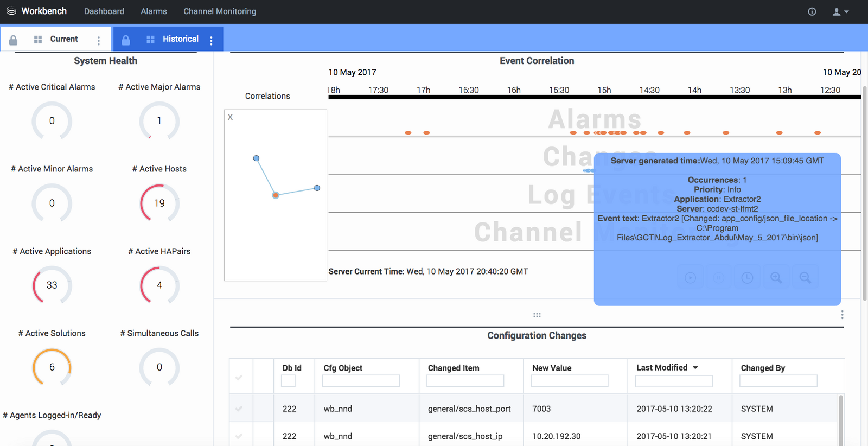Click the clock icon in timeline controls

pyautogui.click(x=747, y=278)
